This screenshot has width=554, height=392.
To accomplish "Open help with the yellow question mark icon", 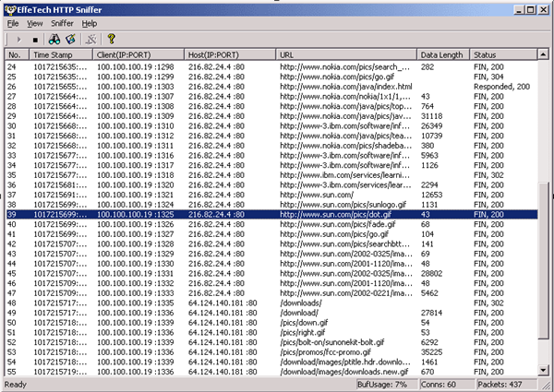I will [x=112, y=39].
